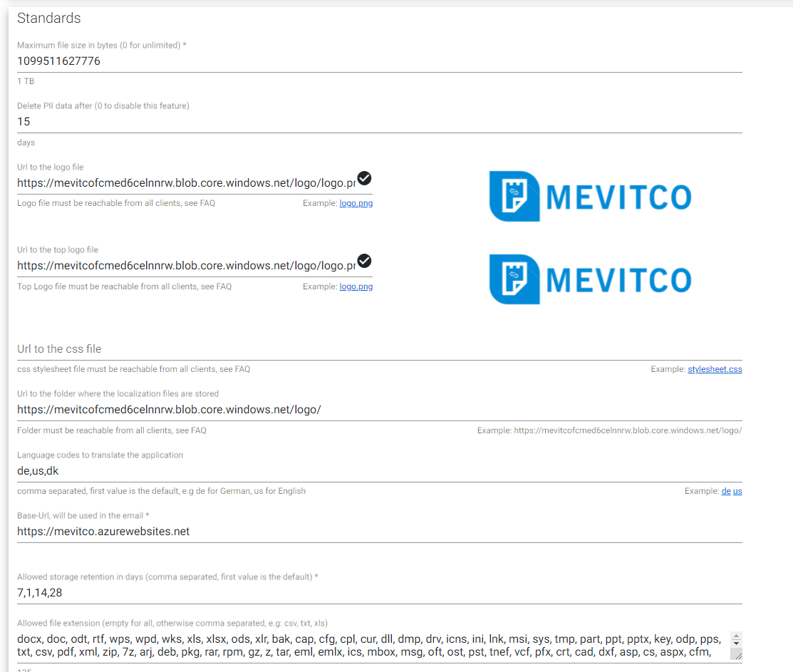Click the text area resize handle of extensions box

(x=738, y=656)
